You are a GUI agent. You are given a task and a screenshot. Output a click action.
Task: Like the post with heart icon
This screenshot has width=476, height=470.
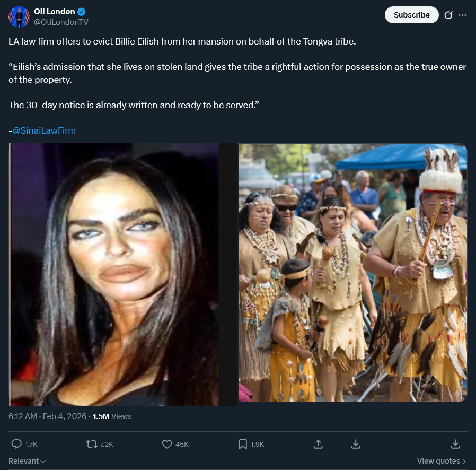coord(167,444)
